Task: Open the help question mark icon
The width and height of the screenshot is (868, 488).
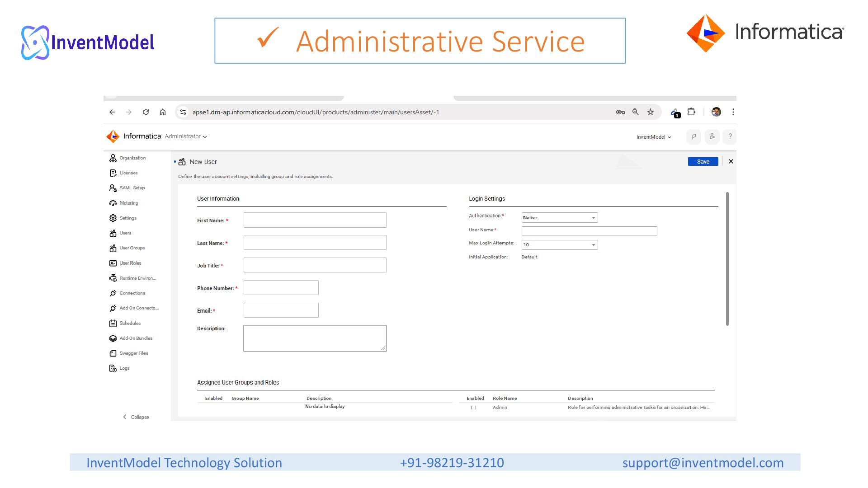Action: click(x=730, y=136)
